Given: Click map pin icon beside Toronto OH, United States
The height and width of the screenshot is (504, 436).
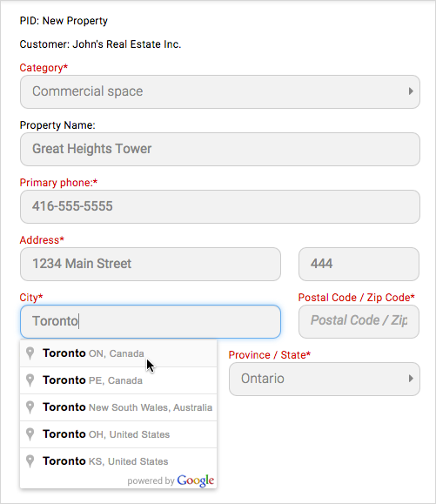Looking at the screenshot, I should [30, 434].
